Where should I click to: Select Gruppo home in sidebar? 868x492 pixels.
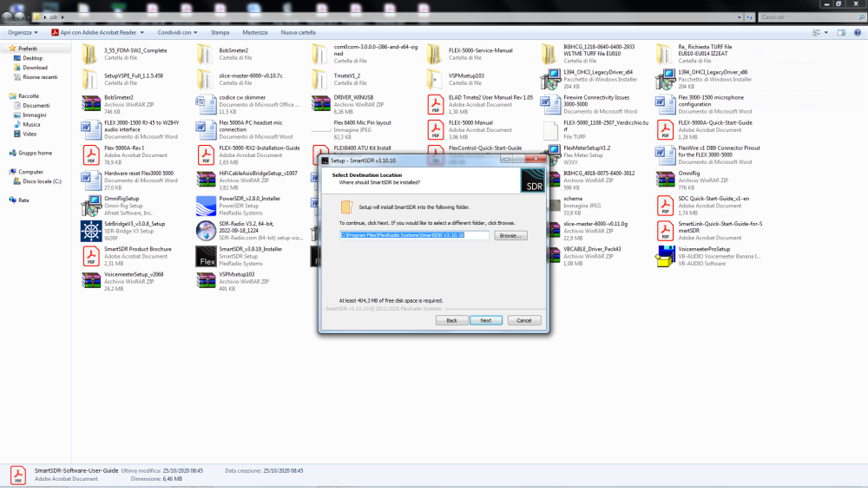tap(35, 153)
